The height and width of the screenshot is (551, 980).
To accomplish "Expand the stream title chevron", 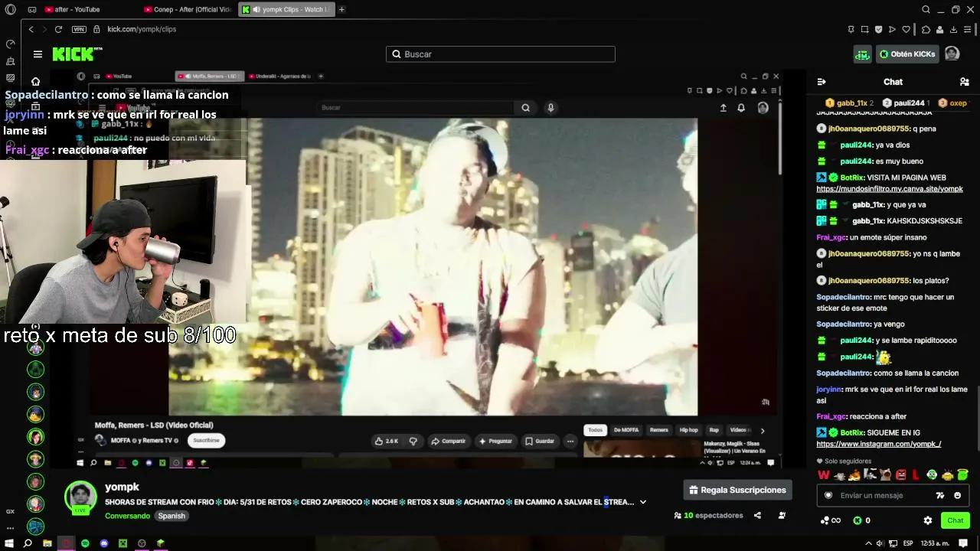I will (643, 502).
